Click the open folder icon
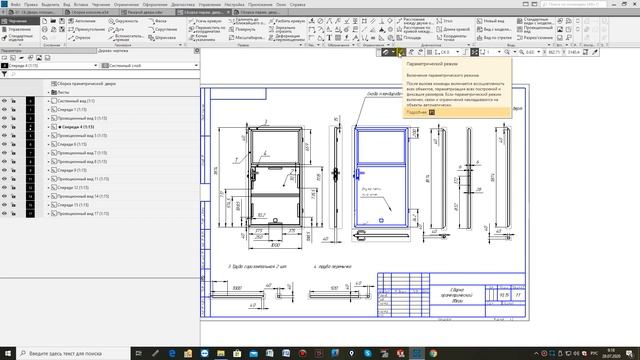The height and width of the screenshot is (360, 640). pos(53,21)
